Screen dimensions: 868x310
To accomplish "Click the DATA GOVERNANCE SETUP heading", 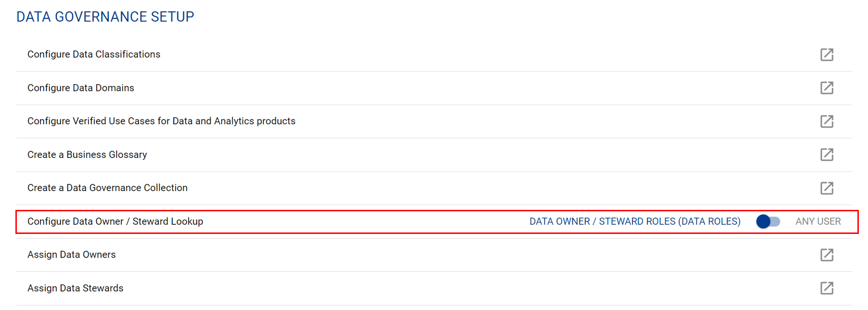I will [x=105, y=17].
